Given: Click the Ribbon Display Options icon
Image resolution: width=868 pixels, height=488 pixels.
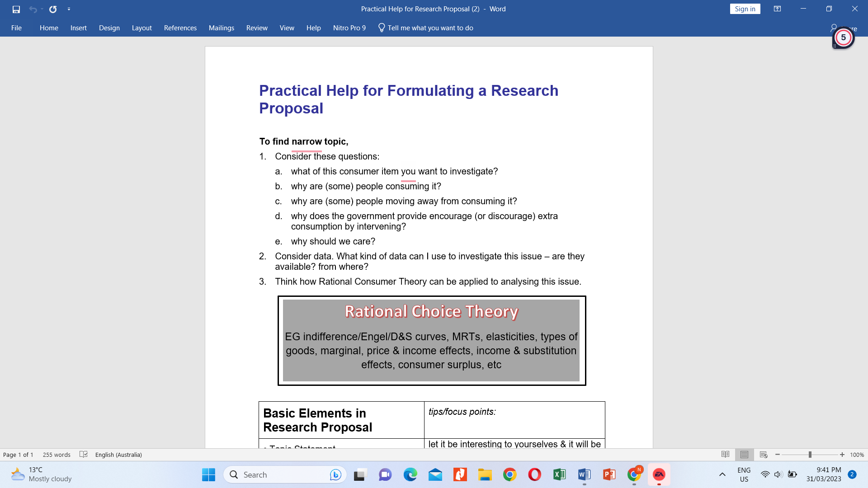Looking at the screenshot, I should pyautogui.click(x=777, y=9).
